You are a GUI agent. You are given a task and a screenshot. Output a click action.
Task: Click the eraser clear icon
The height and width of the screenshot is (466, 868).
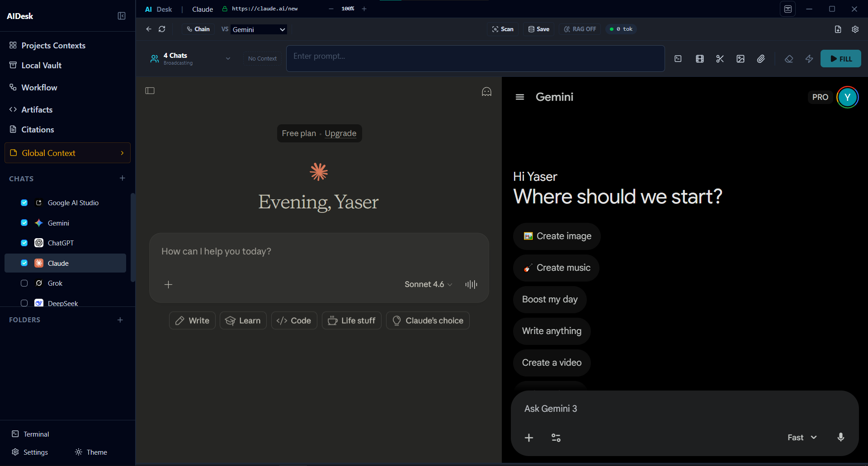pos(789,59)
